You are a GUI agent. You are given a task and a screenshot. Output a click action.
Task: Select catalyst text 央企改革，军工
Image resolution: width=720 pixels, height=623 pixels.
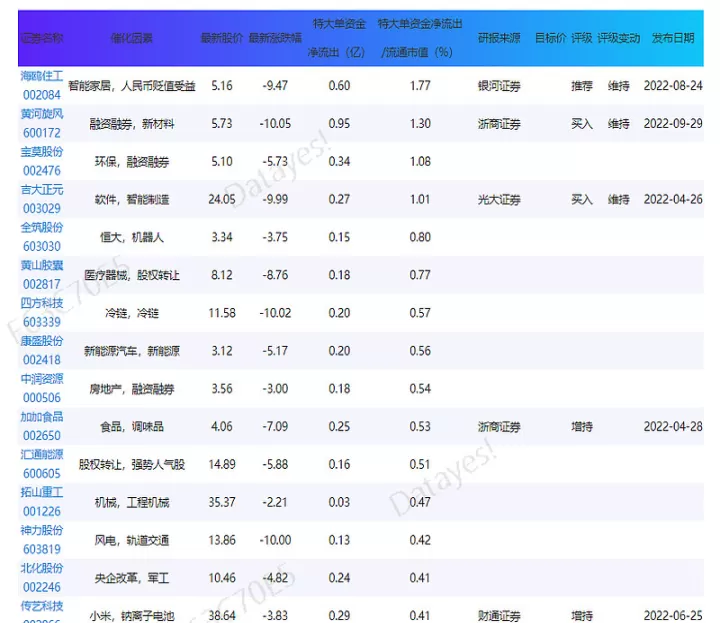click(x=132, y=578)
